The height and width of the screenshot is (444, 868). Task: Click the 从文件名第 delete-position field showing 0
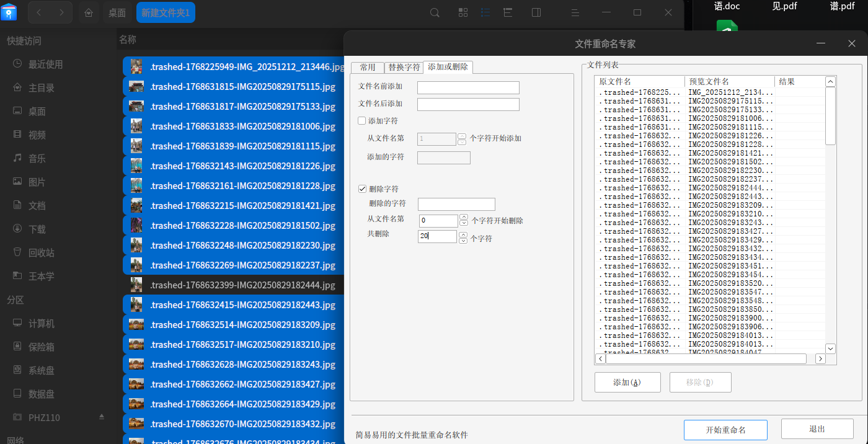438,220
